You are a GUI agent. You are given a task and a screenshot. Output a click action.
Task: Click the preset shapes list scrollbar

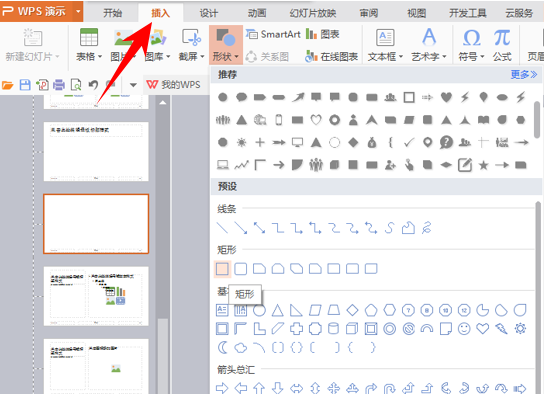tap(538, 297)
